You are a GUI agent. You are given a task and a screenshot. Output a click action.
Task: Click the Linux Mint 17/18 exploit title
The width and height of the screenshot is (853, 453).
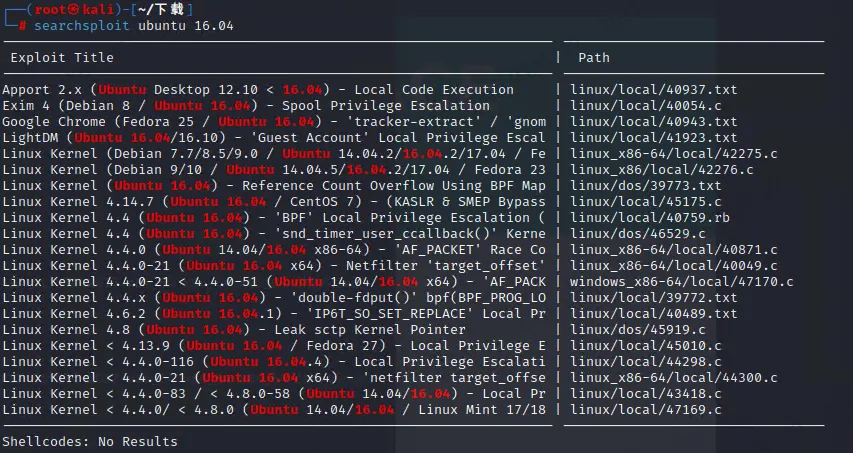274,410
